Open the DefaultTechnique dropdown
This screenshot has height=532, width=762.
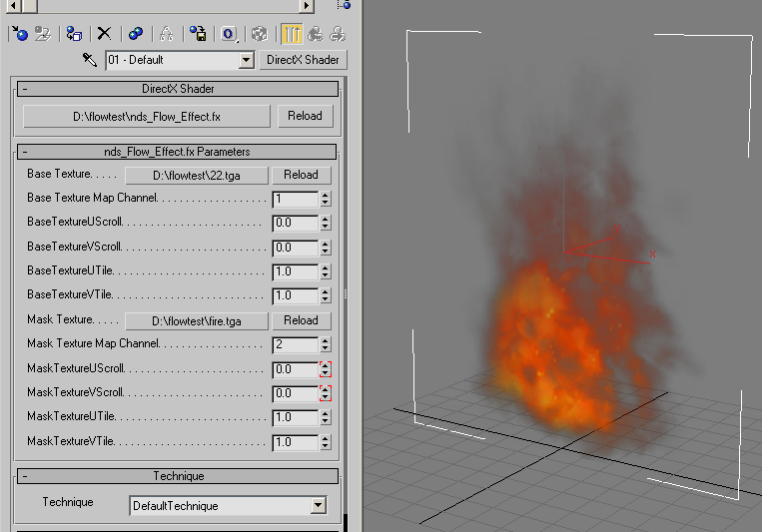[319, 505]
